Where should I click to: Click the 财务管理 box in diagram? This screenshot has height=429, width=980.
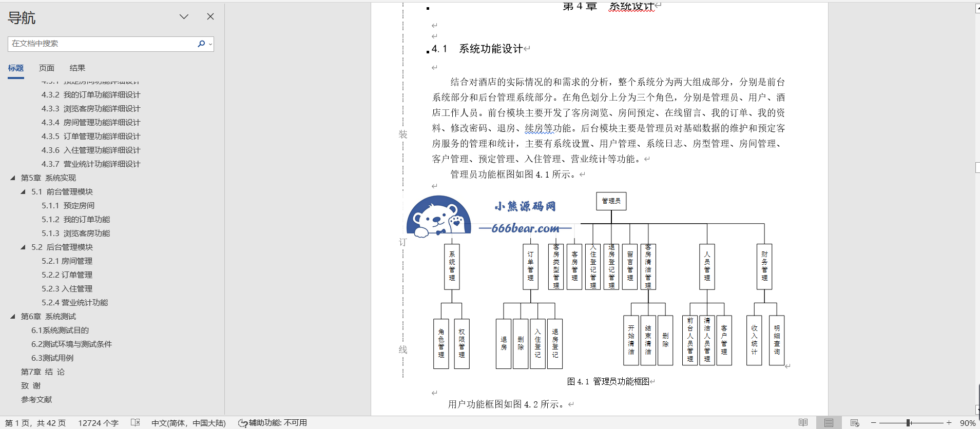pos(764,266)
